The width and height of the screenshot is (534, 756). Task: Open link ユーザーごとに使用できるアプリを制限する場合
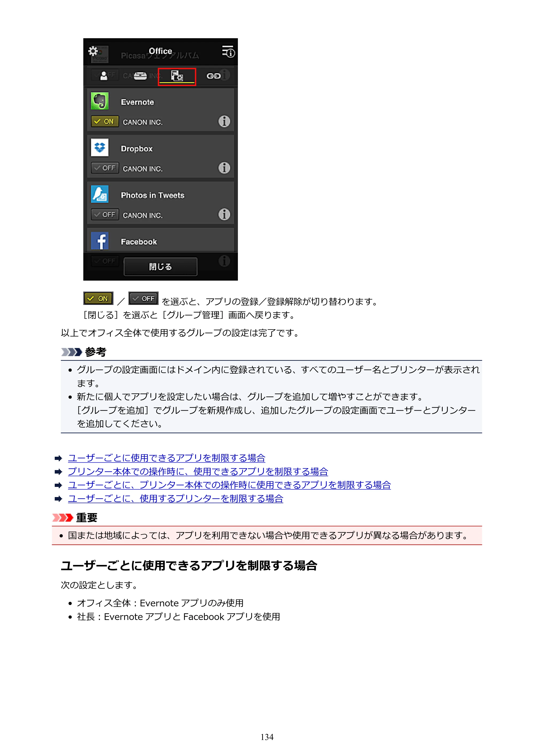coord(167,458)
